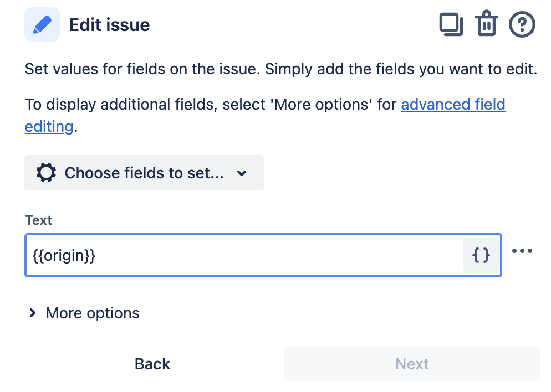Open the Choose fields to set dropdown
The height and width of the screenshot is (392, 551).
pyautogui.click(x=144, y=173)
